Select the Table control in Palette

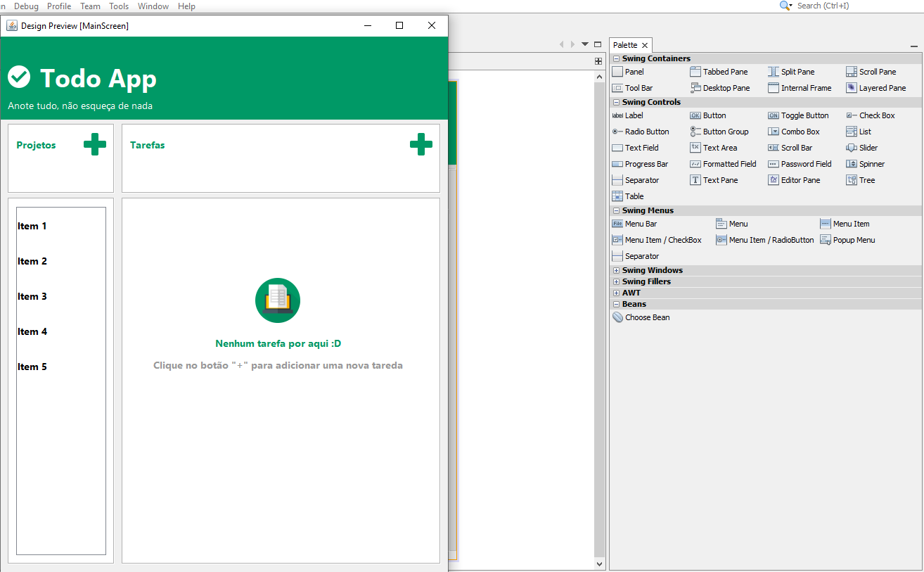[x=628, y=196]
